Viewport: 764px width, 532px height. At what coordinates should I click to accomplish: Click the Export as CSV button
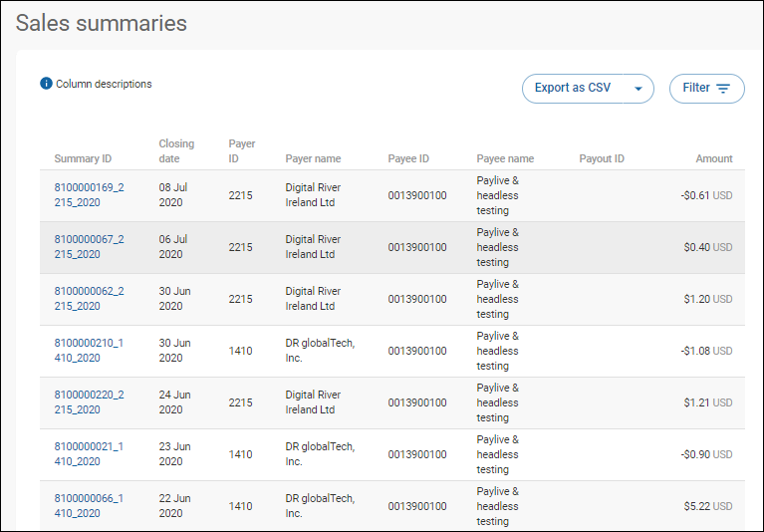[x=573, y=89]
